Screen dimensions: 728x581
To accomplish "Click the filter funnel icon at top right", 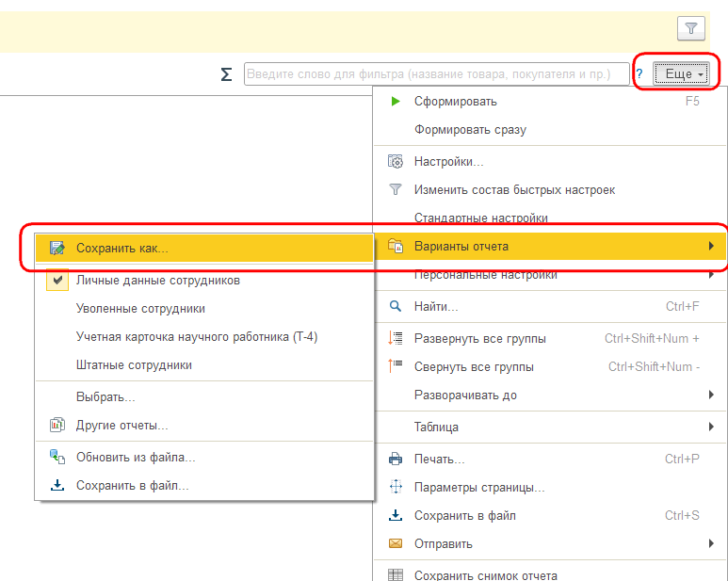I will click(x=690, y=29).
